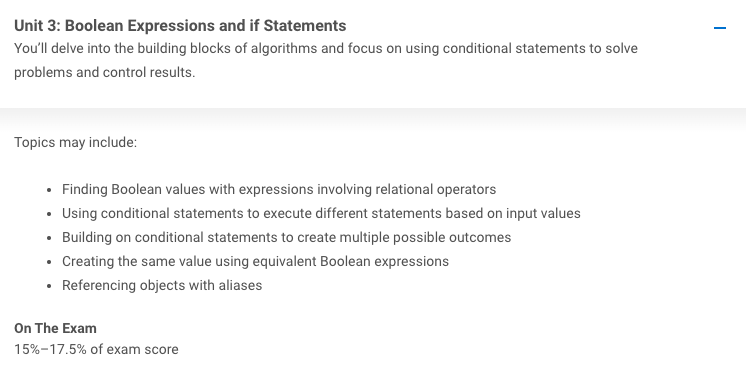Click the '15%–17.5% of exam score' text
The image size is (746, 365).
click(96, 349)
